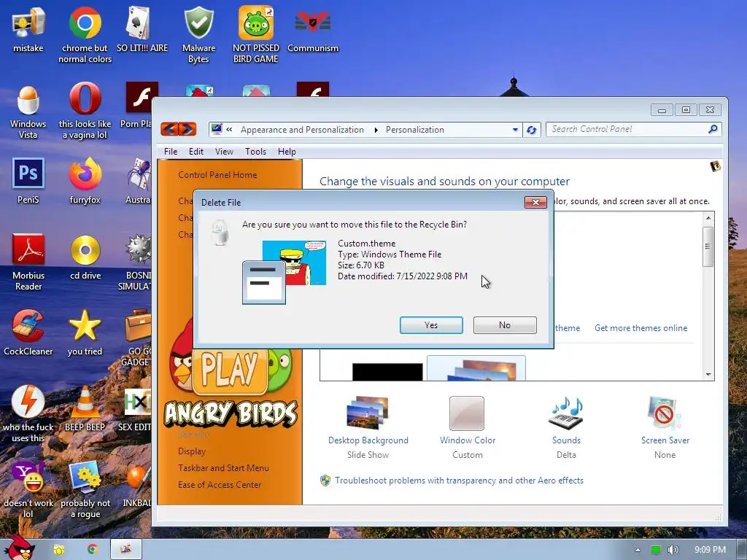Viewport: 747px width, 560px height.
Task: Open the Edit menu
Action: point(196,152)
